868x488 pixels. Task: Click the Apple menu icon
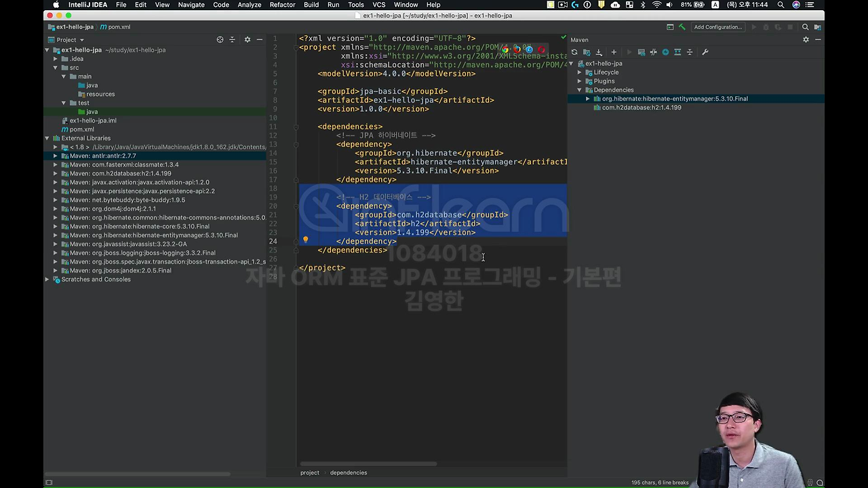[56, 5]
